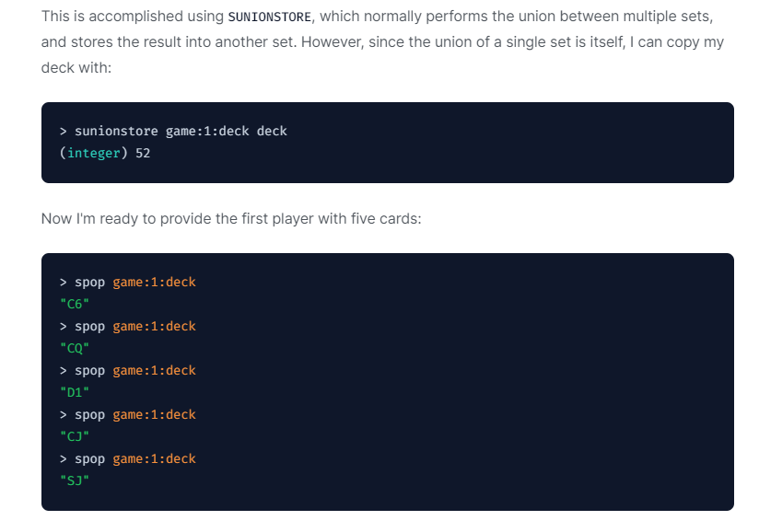Click the "D1" card result
The height and width of the screenshot is (532, 759).
pyautogui.click(x=74, y=393)
